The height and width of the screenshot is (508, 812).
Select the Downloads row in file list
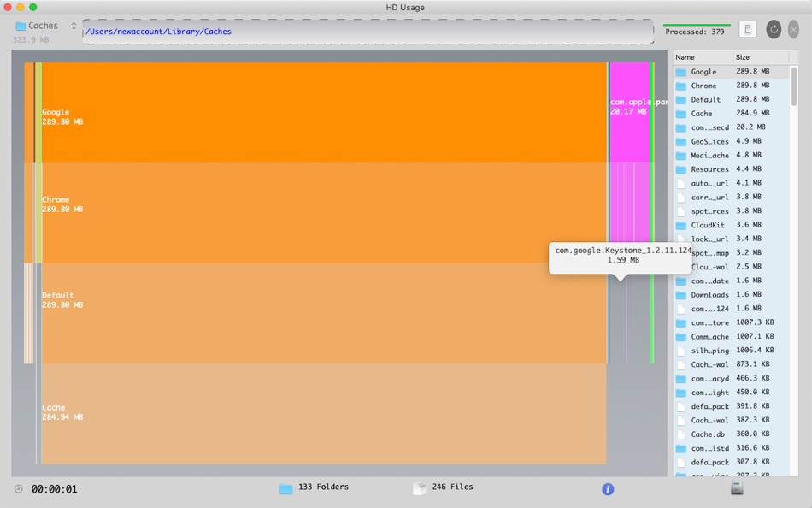point(731,294)
